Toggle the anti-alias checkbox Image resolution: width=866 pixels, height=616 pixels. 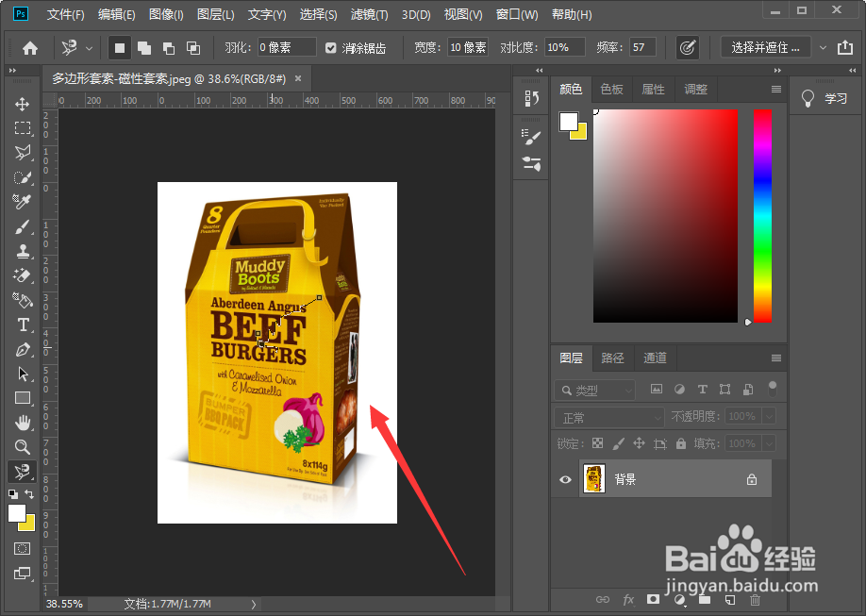pyautogui.click(x=331, y=48)
